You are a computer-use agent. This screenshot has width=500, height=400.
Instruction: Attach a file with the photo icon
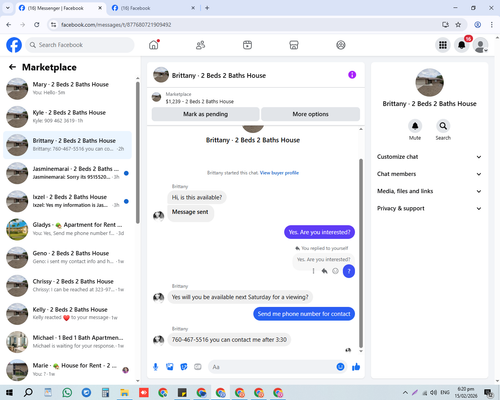[x=170, y=367]
